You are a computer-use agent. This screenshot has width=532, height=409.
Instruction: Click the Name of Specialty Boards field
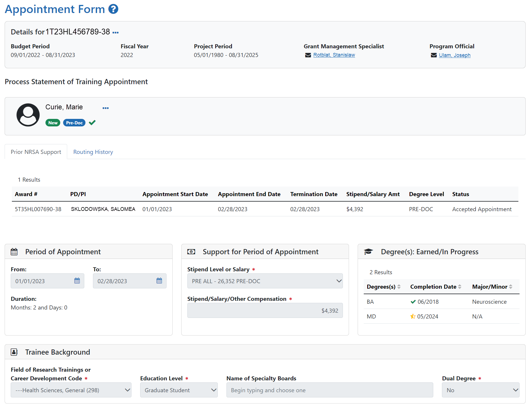(x=330, y=390)
